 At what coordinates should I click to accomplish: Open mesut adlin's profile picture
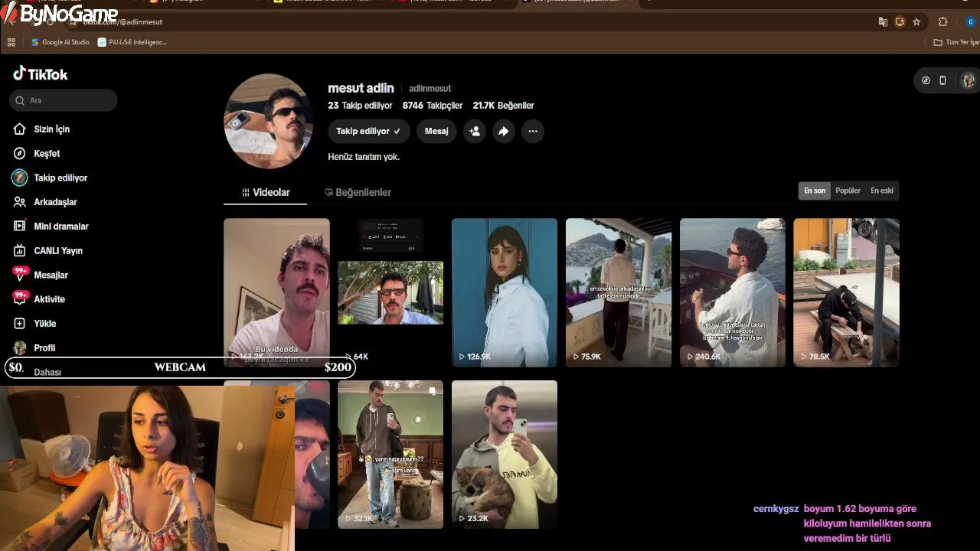pos(268,121)
